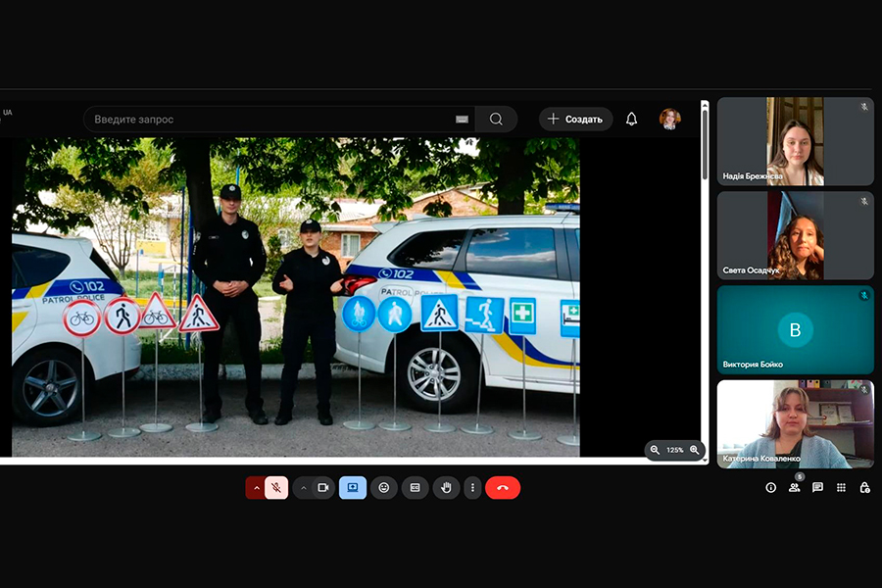The width and height of the screenshot is (882, 588).
Task: Raise your hand in the meeting
Action: (x=446, y=488)
